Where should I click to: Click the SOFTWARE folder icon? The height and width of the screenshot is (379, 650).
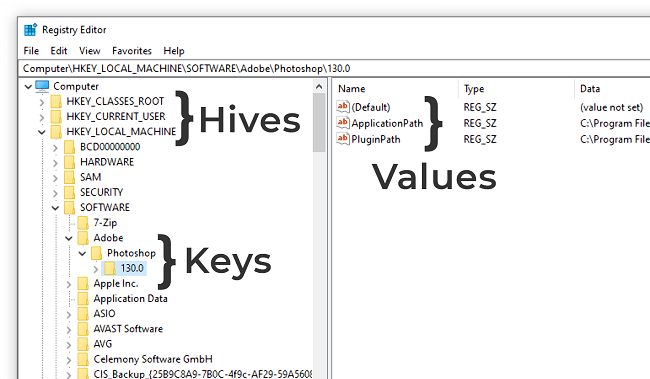[70, 208]
